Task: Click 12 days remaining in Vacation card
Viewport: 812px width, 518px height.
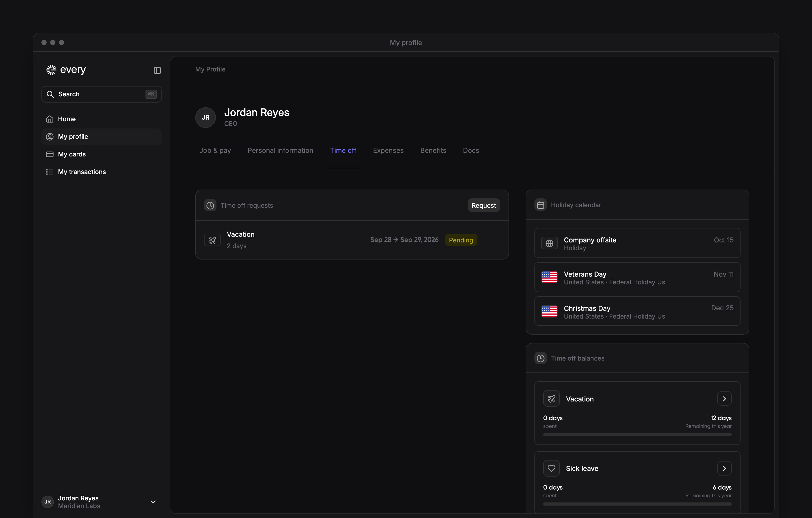Action: 721,418
